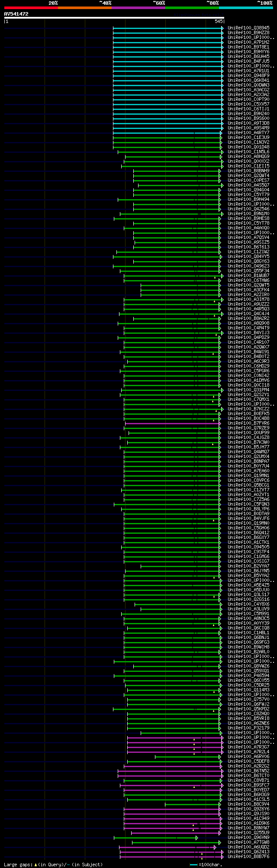Open hit UniRef100_A7P1H2

[249, 42]
